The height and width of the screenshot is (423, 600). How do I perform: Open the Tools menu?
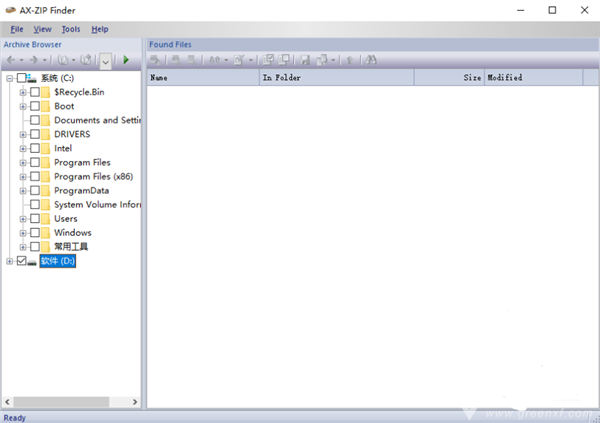70,29
